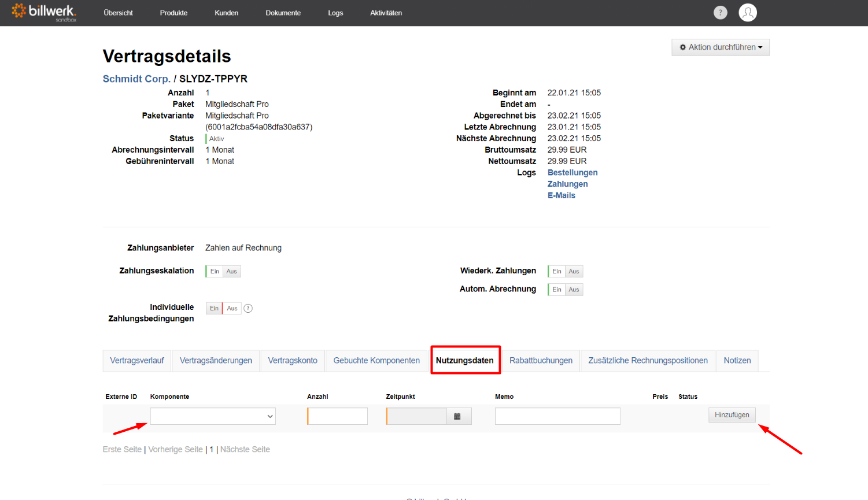This screenshot has height=500, width=868.
Task: Go to Vorherige Seite in pagination
Action: coord(175,450)
